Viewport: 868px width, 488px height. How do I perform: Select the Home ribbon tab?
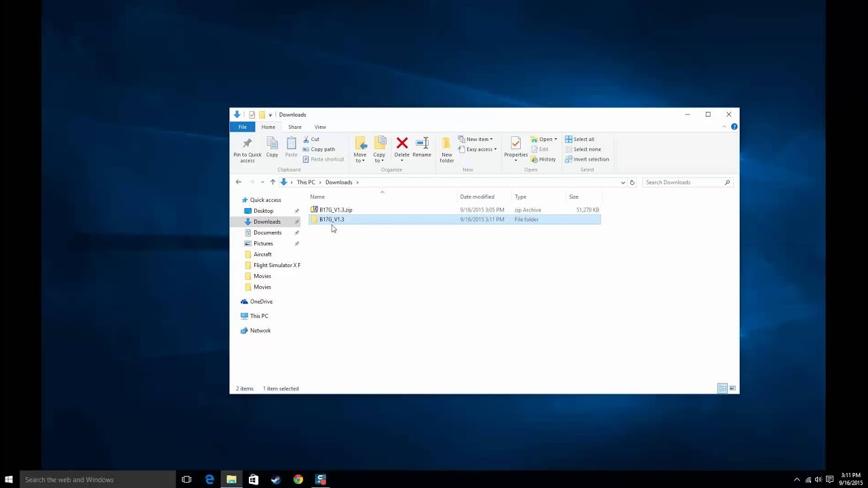coord(269,127)
